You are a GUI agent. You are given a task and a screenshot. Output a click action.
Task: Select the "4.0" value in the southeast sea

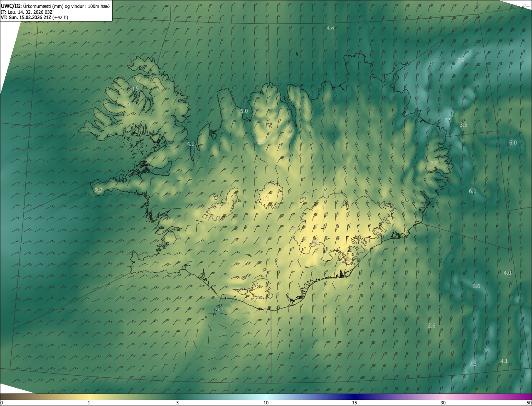tap(507, 273)
